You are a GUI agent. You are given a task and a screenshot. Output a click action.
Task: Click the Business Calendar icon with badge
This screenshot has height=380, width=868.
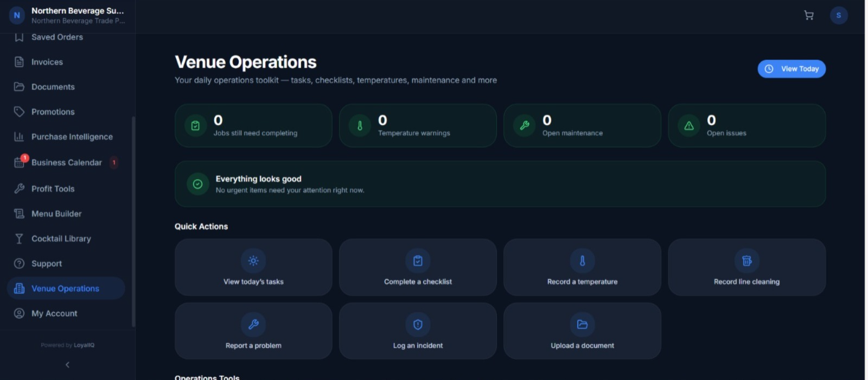click(20, 162)
